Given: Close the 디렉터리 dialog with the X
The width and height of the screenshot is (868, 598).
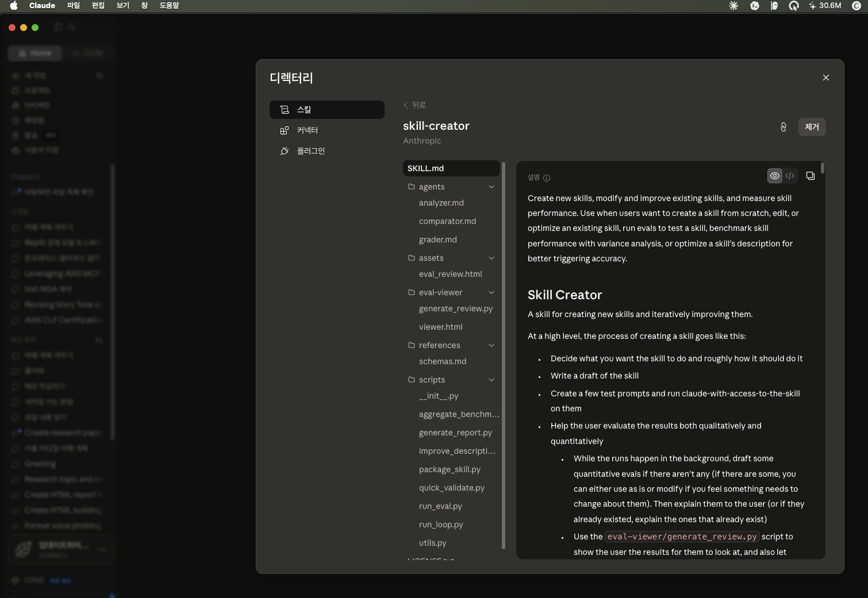Looking at the screenshot, I should 826,78.
